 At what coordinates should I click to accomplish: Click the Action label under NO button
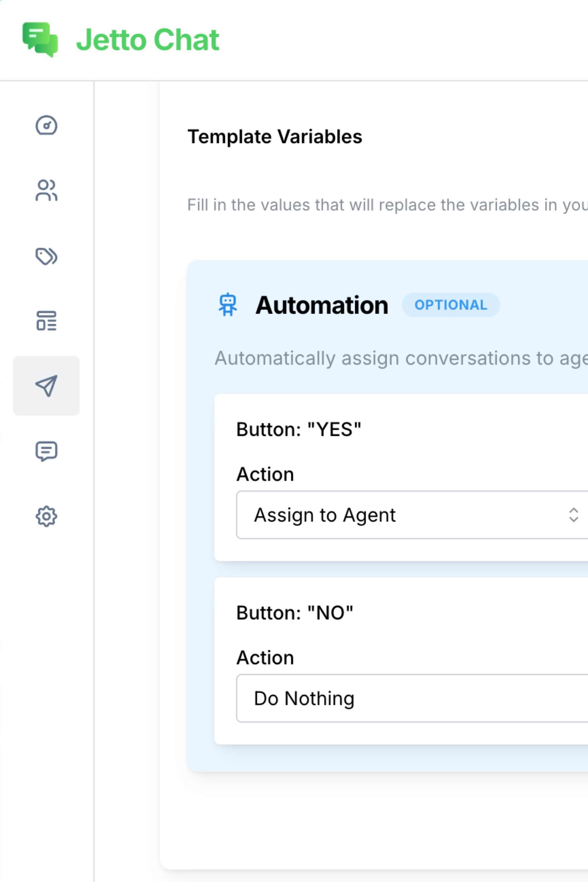pyautogui.click(x=265, y=657)
